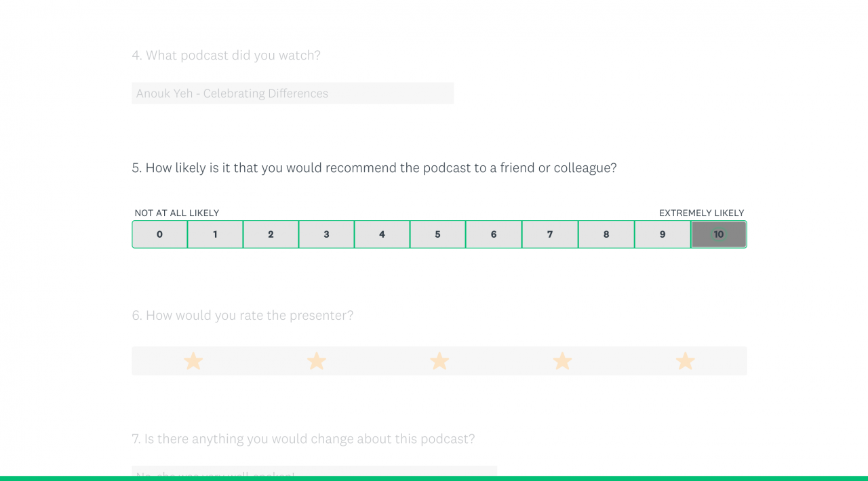This screenshot has width=868, height=481.
Task: Select the fourth star for presenter
Action: pos(562,361)
